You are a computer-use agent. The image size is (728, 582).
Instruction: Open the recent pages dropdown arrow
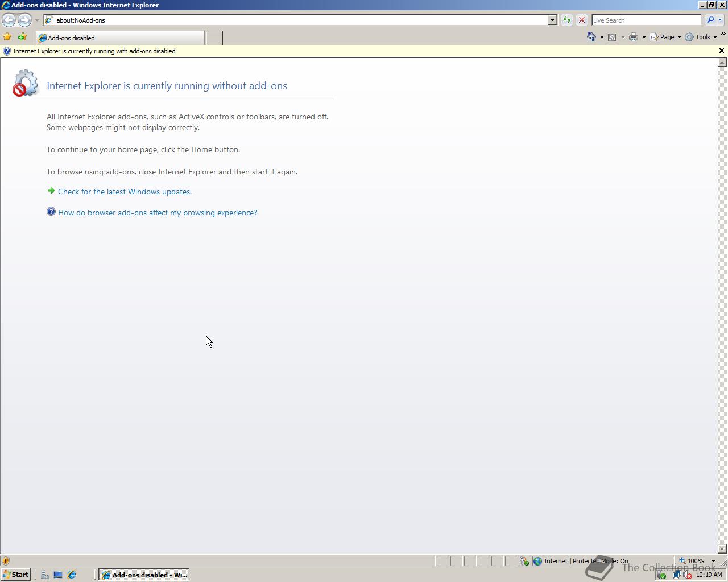pyautogui.click(x=37, y=20)
